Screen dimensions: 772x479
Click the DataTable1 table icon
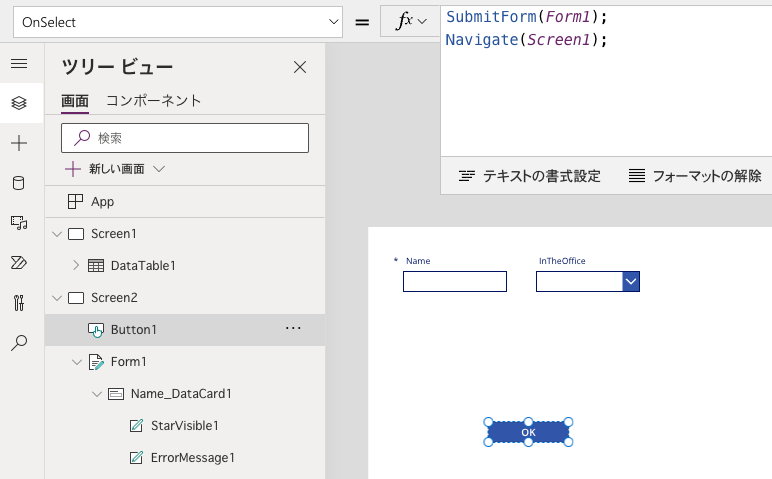pos(96,266)
